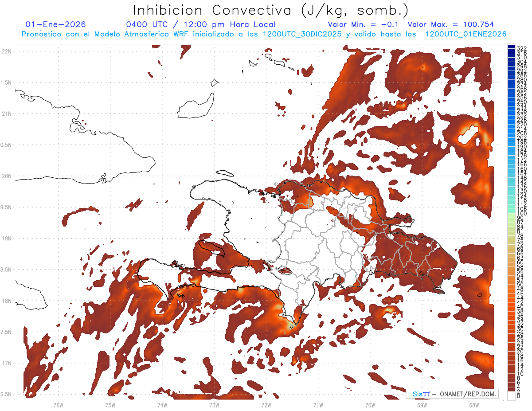Image resolution: width=532 pixels, height=411 pixels.
Task: Click the '20N' latitude label
Action: (x=7, y=176)
